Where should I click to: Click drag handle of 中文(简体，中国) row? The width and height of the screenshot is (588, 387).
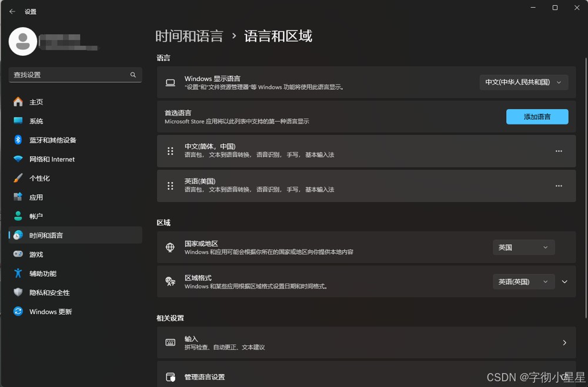(171, 151)
